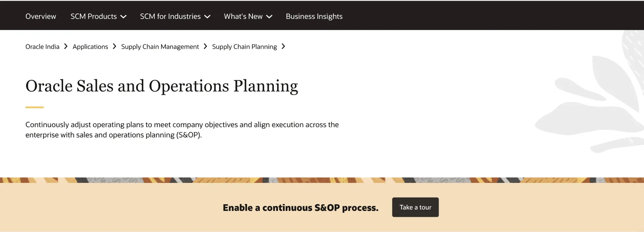644x232 pixels.
Task: Click the chevron after Oracle India
Action: (x=66, y=46)
